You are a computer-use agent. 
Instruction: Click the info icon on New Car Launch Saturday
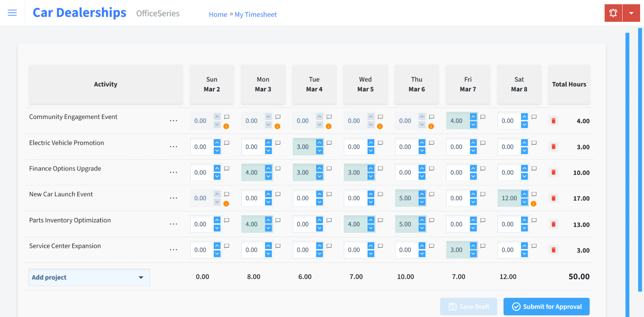[533, 203]
